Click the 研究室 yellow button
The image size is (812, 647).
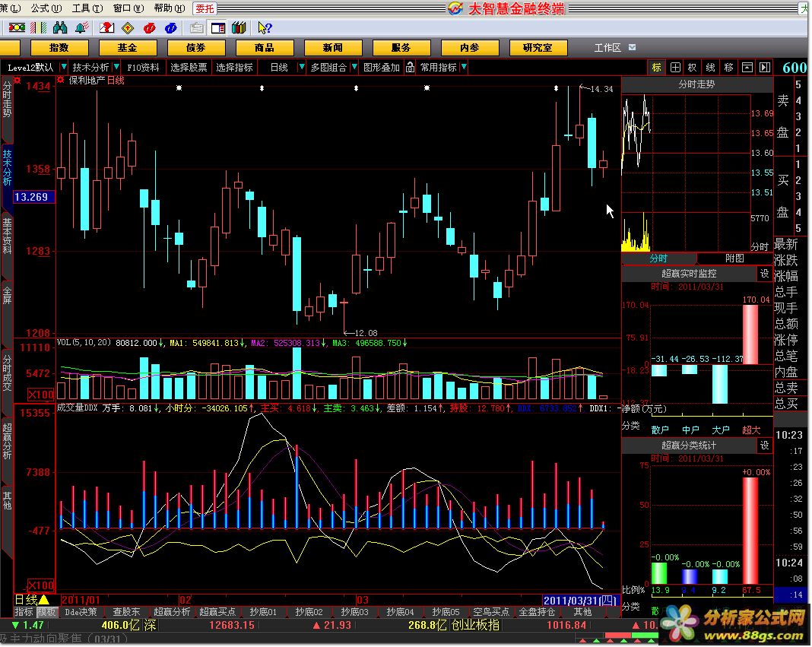(538, 48)
